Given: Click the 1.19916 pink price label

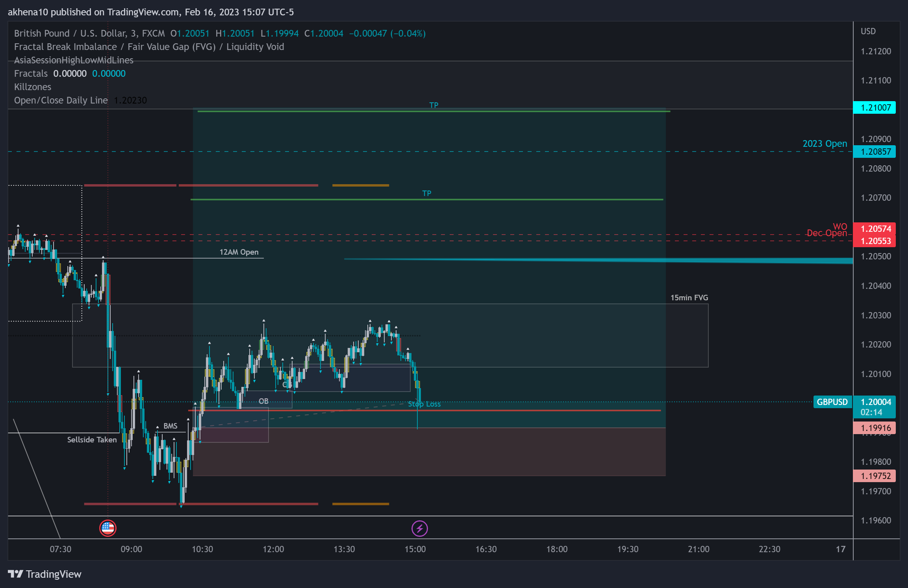Looking at the screenshot, I should [874, 428].
